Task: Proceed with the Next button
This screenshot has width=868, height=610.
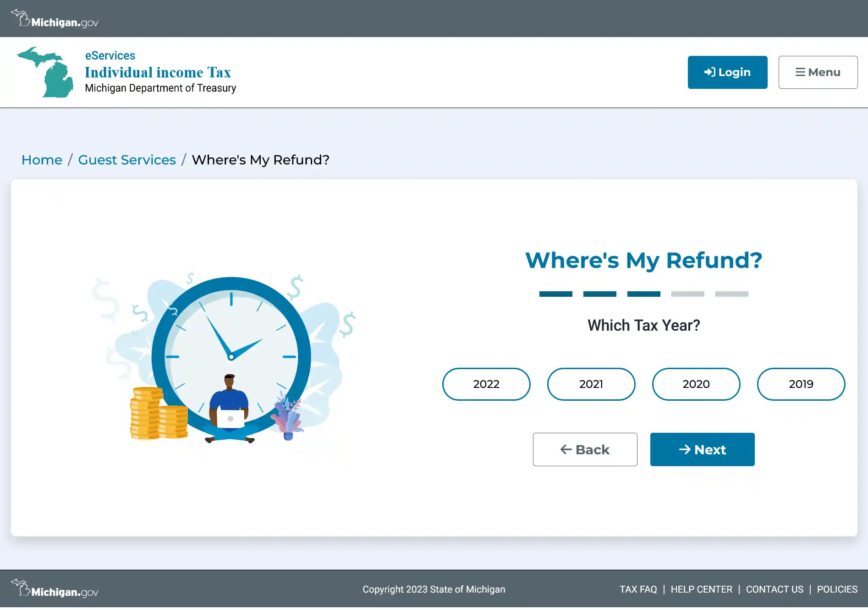Action: [702, 450]
